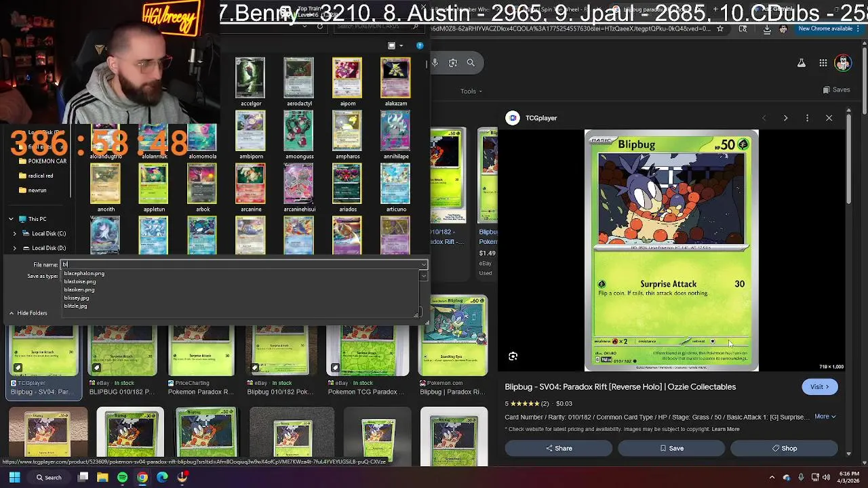Open the File name dropdown arrow

[x=423, y=264]
